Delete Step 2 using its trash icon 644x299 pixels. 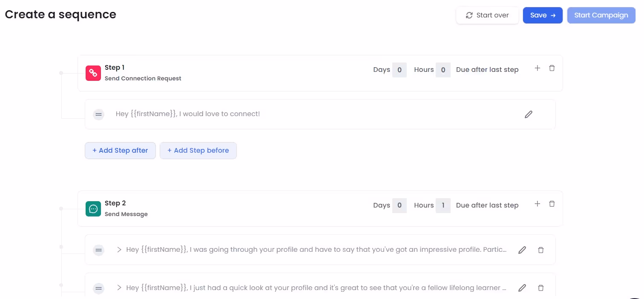pyautogui.click(x=552, y=204)
